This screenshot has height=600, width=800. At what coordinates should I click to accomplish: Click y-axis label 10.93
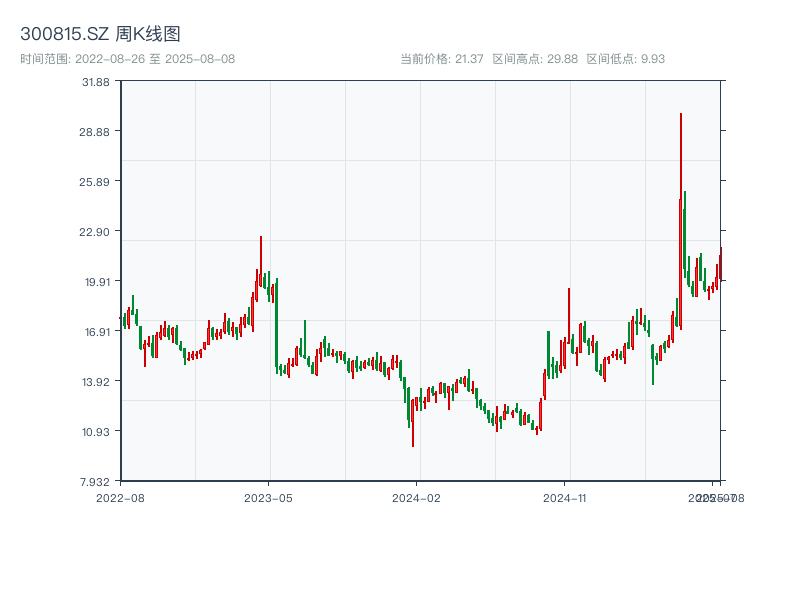(x=96, y=432)
